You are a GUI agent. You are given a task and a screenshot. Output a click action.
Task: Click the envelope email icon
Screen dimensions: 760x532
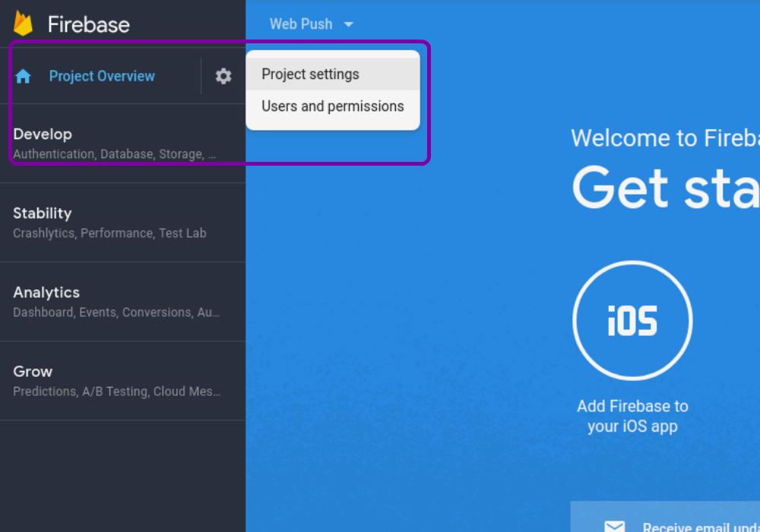click(615, 526)
